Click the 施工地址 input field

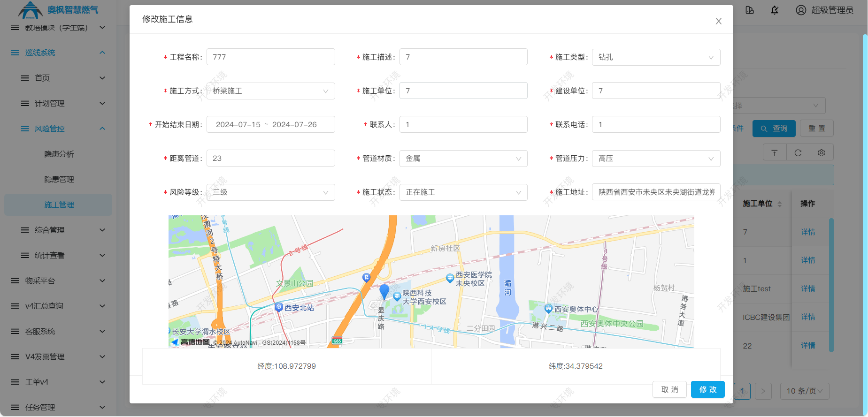(x=656, y=192)
